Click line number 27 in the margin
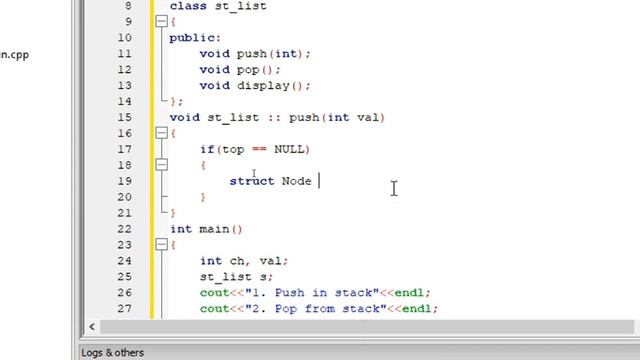Image resolution: width=640 pixels, height=360 pixels. (x=124, y=309)
